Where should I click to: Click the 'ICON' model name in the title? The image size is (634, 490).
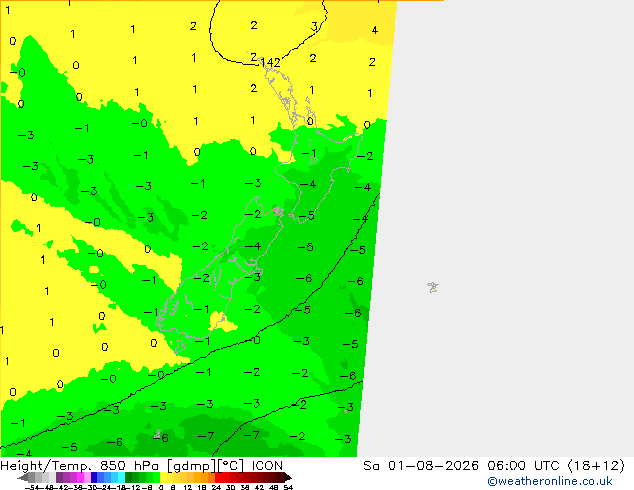coord(267,466)
